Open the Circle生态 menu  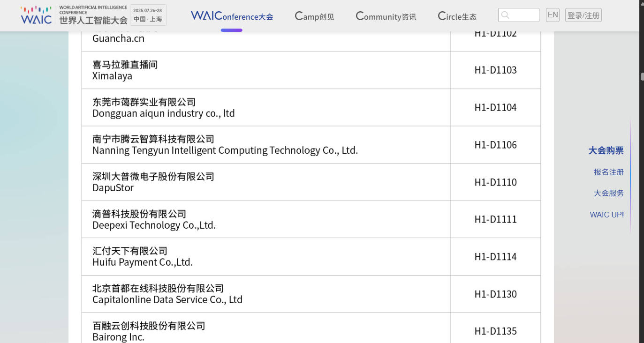(x=457, y=16)
